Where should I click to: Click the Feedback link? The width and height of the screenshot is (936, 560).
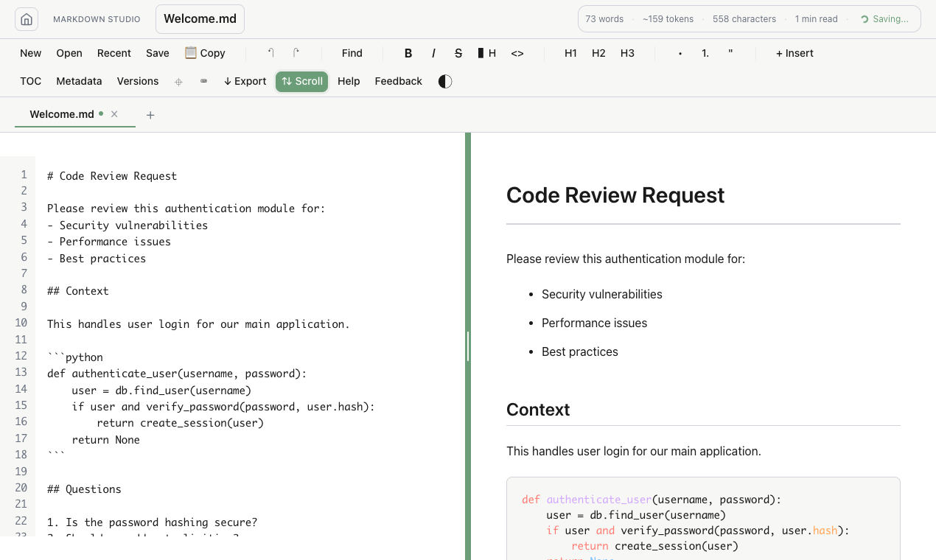[398, 81]
